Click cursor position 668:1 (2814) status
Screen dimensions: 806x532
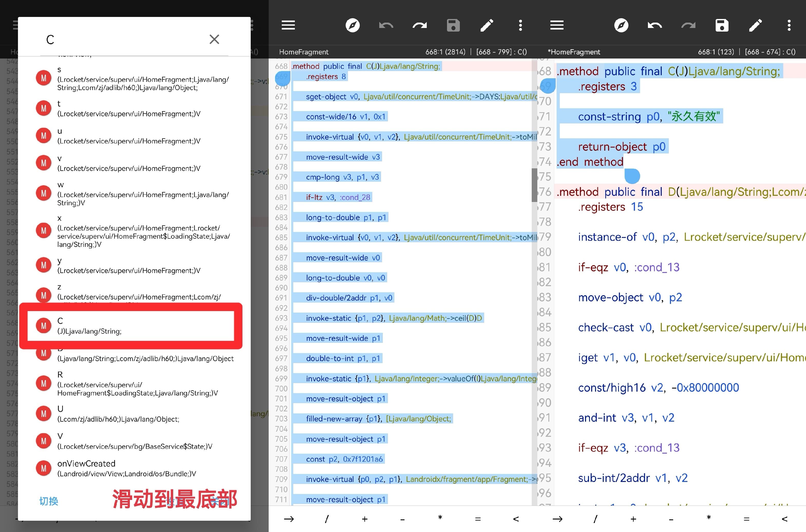pyautogui.click(x=445, y=52)
